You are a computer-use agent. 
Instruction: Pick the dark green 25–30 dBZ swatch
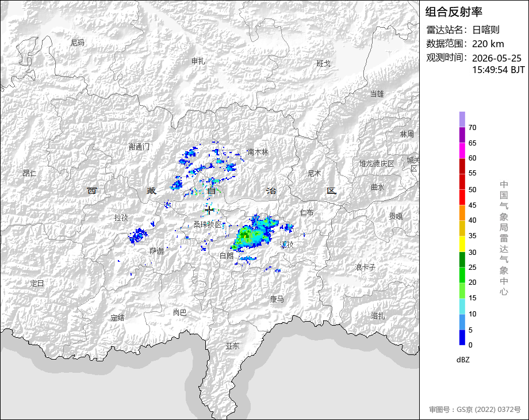pos(462,260)
